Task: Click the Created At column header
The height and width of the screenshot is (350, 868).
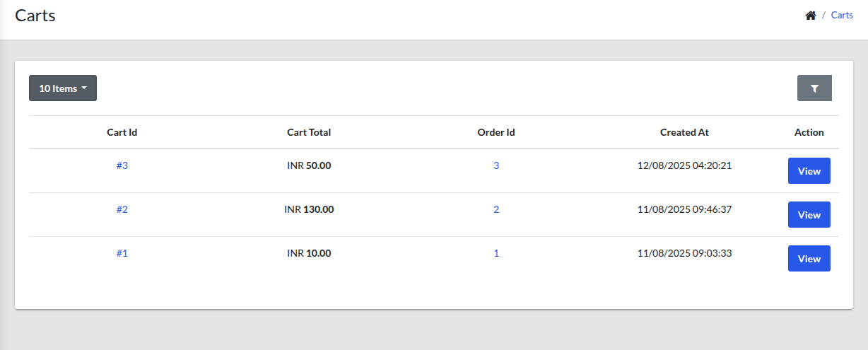Action: (684, 132)
